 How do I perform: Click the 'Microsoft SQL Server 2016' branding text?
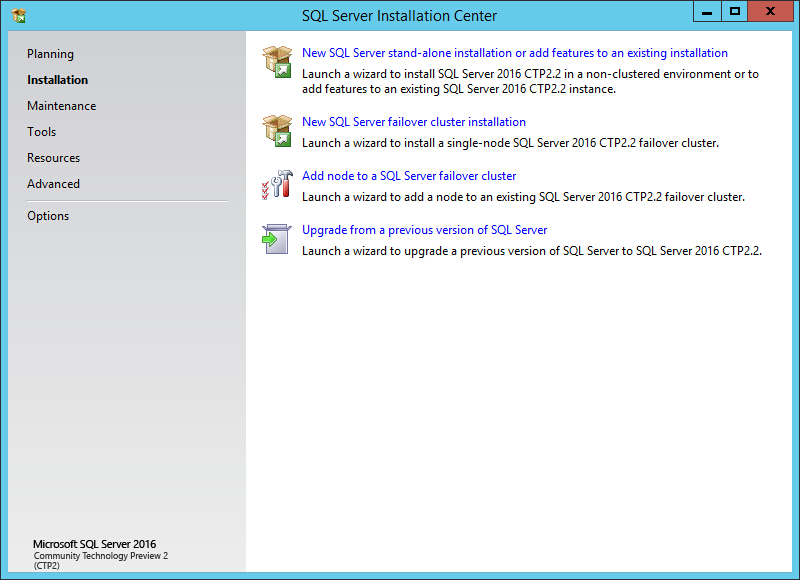point(94,544)
